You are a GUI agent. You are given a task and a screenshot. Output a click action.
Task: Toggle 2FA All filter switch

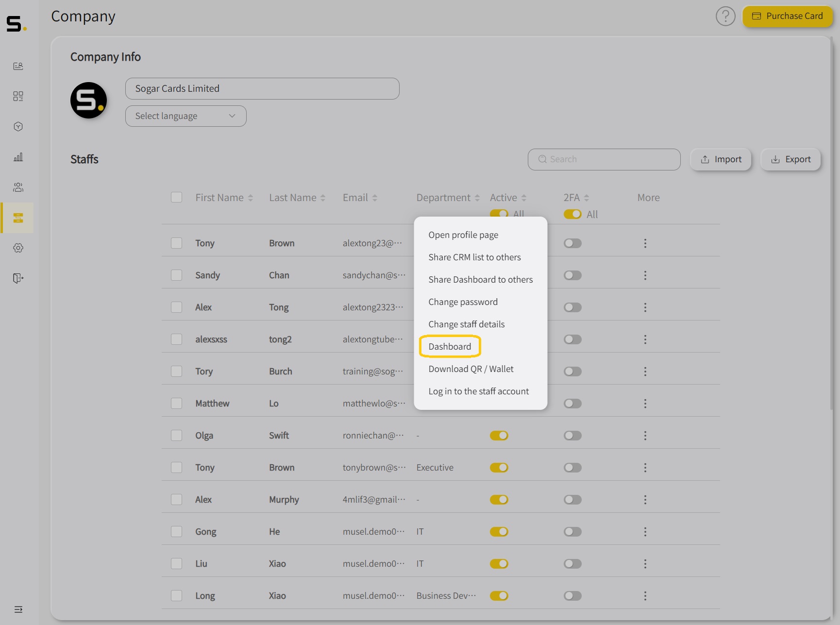pos(572,214)
